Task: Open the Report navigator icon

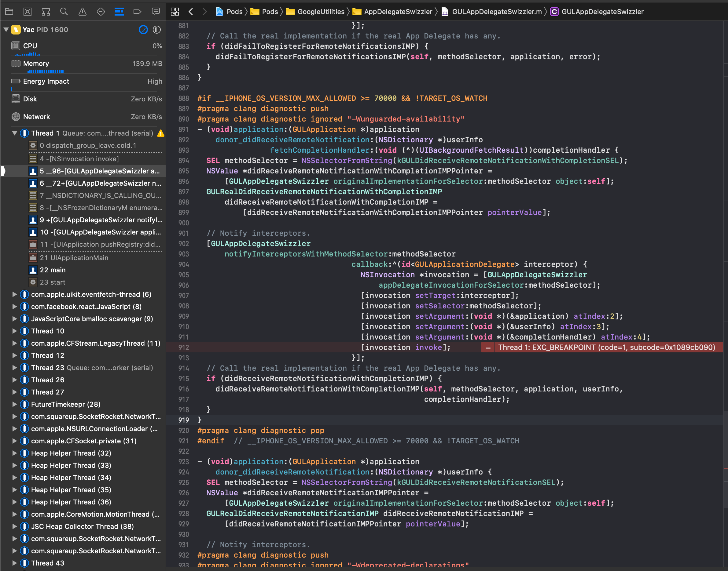Action: 156,12
